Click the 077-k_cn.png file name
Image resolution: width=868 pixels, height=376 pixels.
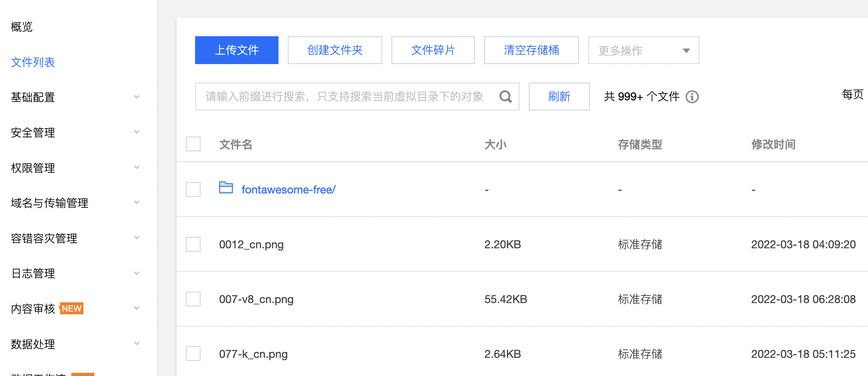(253, 354)
